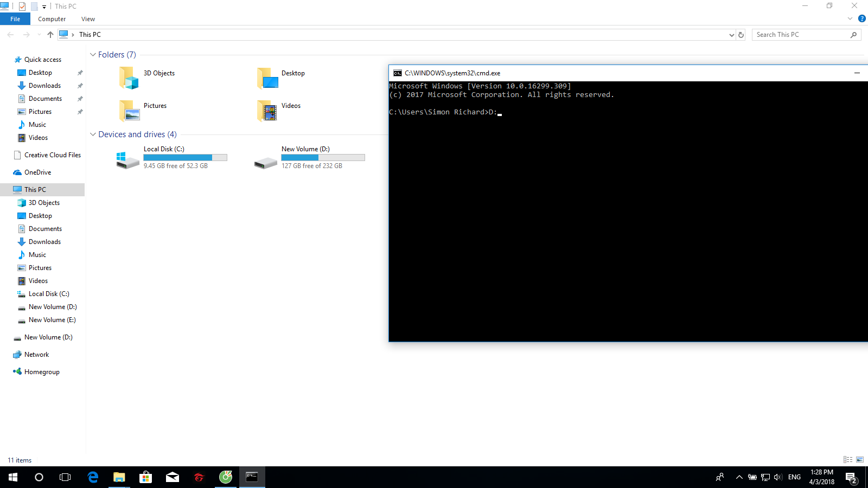Open the address bar dropdown arrow
868x488 pixels.
click(732, 34)
